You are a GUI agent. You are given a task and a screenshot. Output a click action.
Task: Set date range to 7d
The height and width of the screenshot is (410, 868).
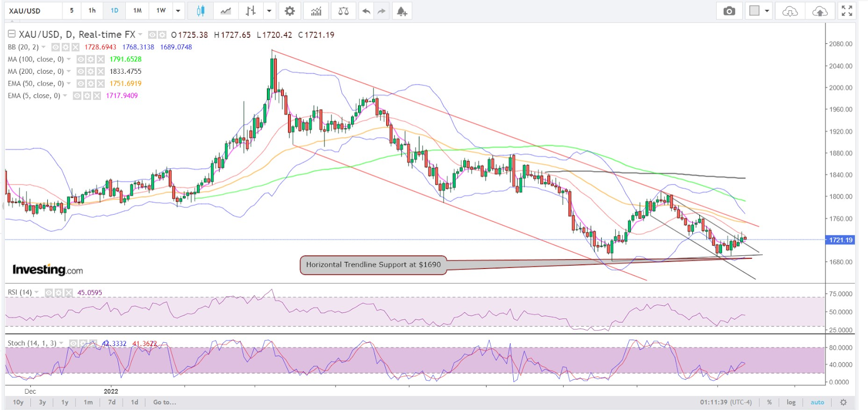click(x=112, y=402)
